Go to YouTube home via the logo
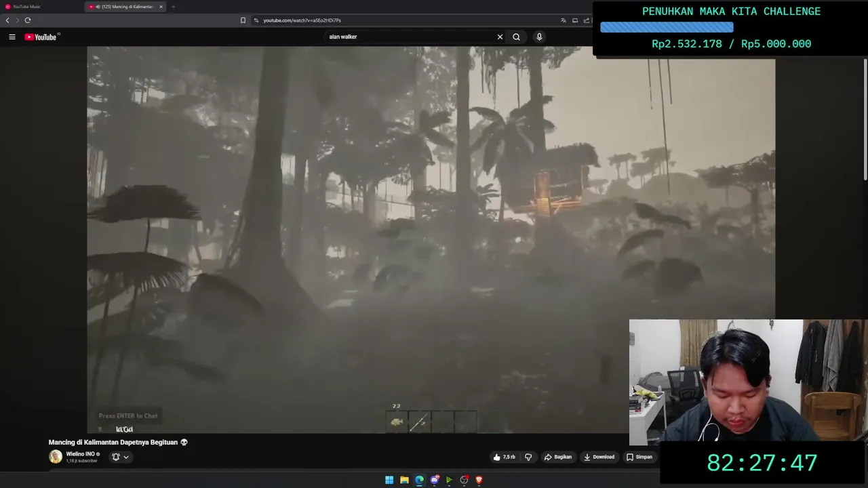Viewport: 868px width, 488px height. [x=42, y=37]
